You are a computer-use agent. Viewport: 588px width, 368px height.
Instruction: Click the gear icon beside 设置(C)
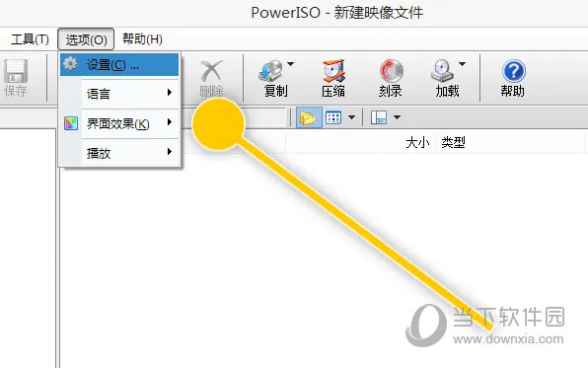click(70, 64)
